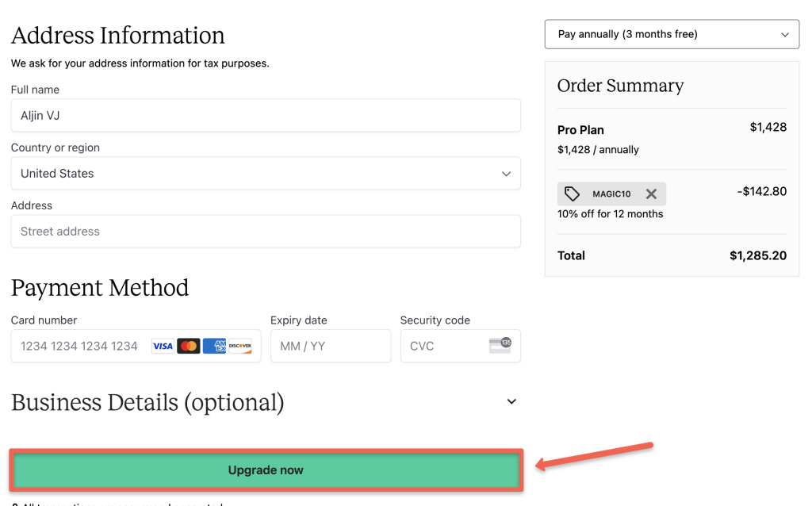The width and height of the screenshot is (812, 506).
Task: Remove the MAGIC10 coupon with the X
Action: tap(650, 193)
